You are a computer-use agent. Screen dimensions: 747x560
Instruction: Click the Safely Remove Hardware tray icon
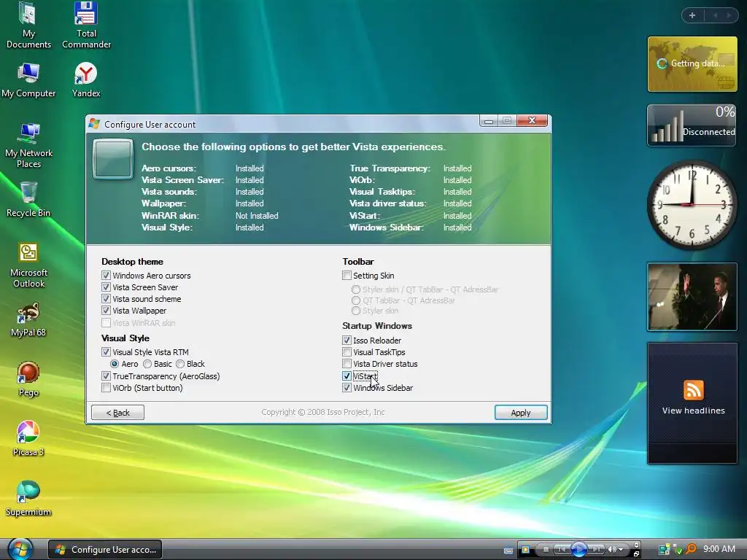coord(678,550)
